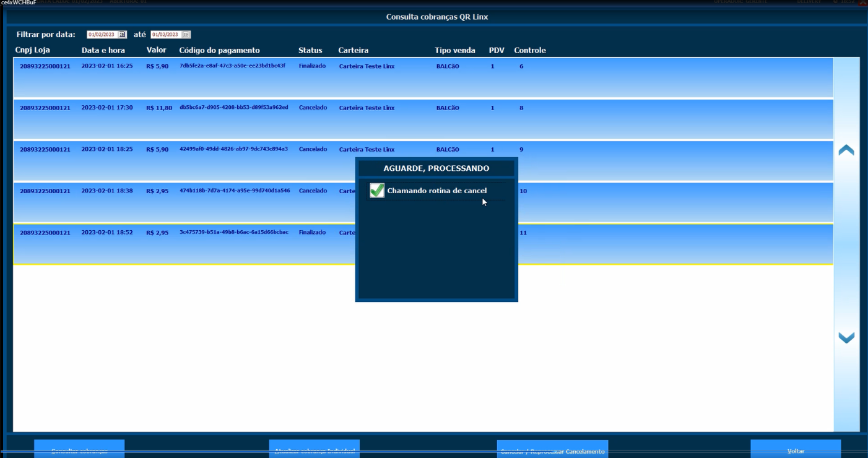Click R$ 5,90 value in the 16:25 row

157,66
